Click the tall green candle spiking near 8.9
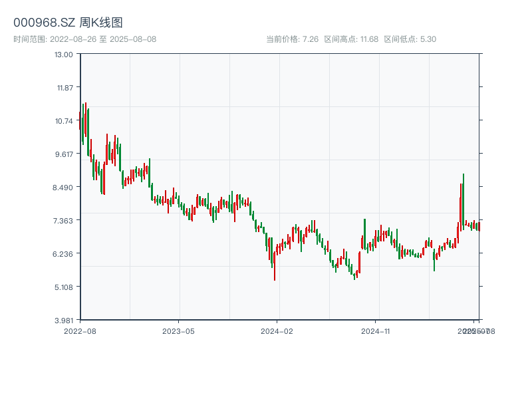 pyautogui.click(x=463, y=199)
